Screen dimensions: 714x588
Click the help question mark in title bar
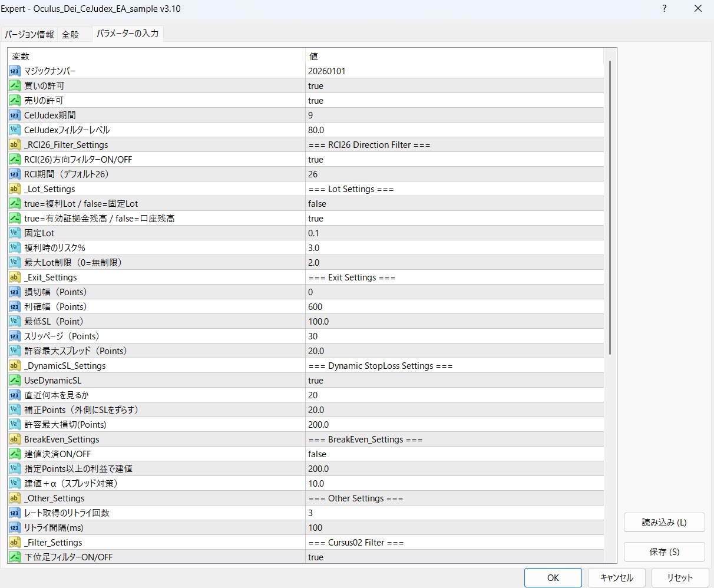[x=665, y=9]
